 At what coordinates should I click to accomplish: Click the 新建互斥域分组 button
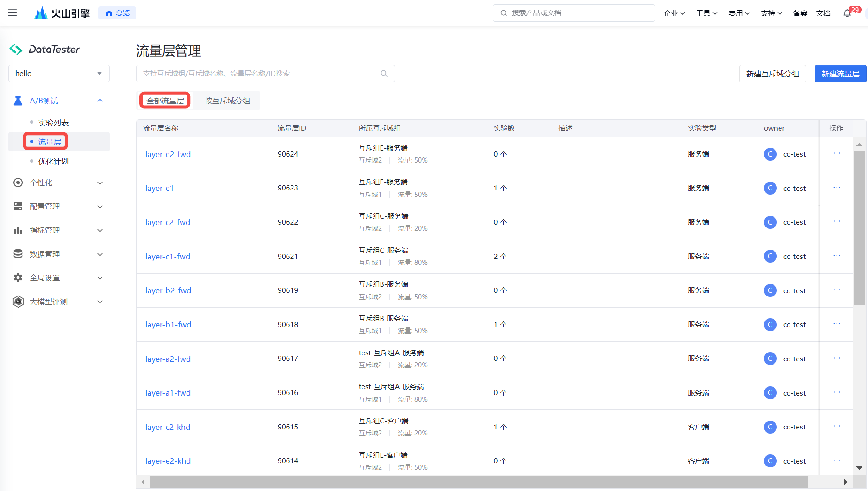click(772, 74)
